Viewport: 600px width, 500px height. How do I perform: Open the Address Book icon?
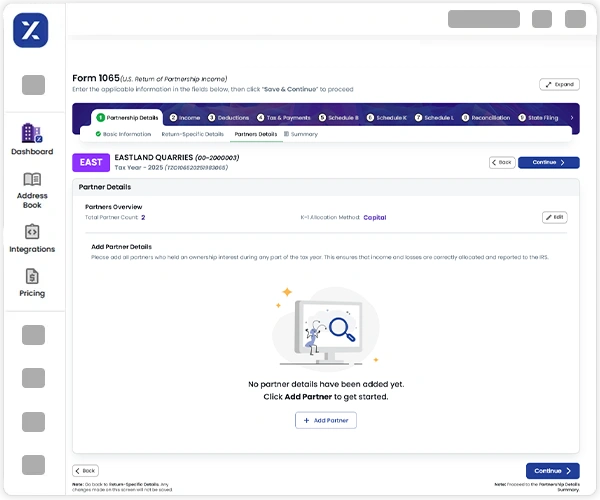pyautogui.click(x=32, y=179)
